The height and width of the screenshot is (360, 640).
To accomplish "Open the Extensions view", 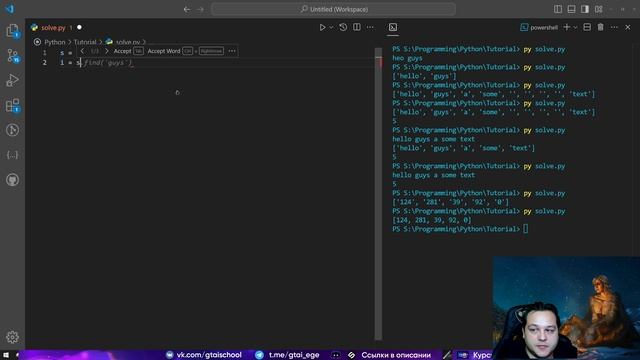I will [x=12, y=105].
